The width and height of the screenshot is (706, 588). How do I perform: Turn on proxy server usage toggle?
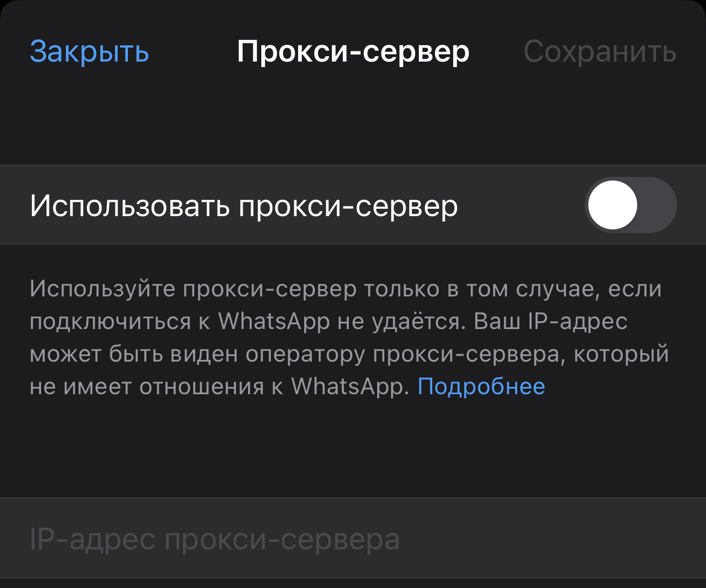point(631,205)
